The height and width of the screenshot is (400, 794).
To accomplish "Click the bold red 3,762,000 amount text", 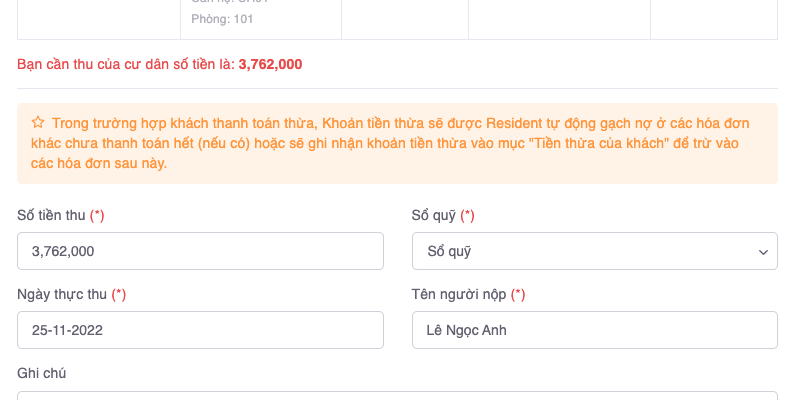I will (270, 64).
